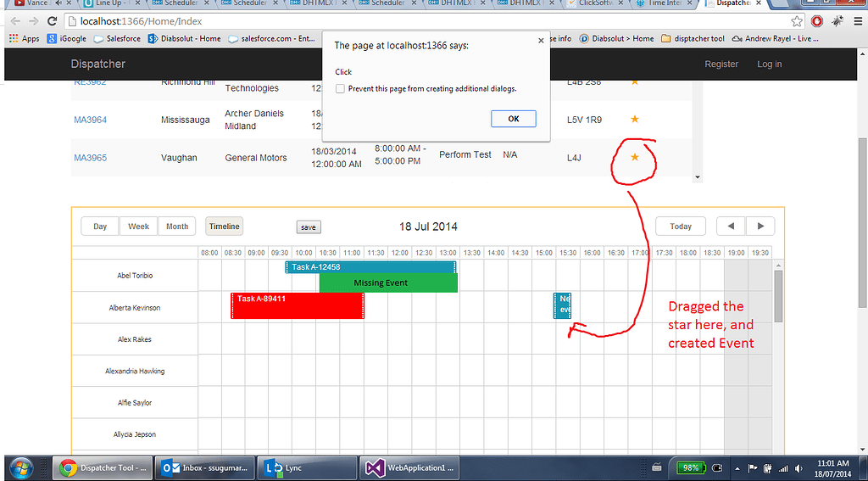Image resolution: width=868 pixels, height=481 pixels.
Task: Select the Task A-12458 event
Action: [x=370, y=267]
